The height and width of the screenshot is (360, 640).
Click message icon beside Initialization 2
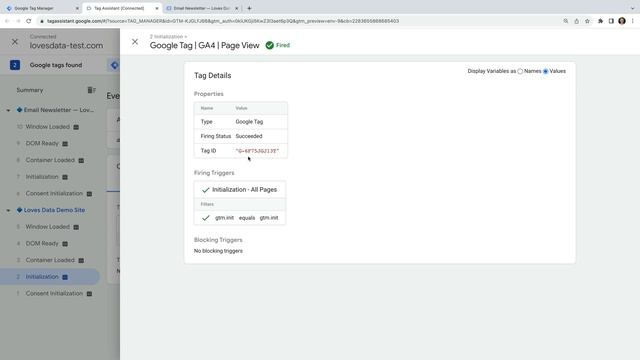(65, 277)
